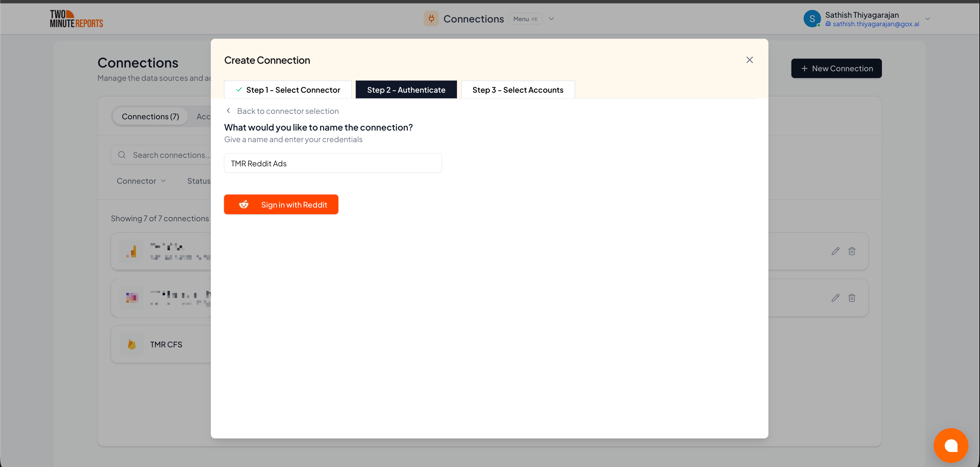Screen dimensions: 980x467
Task: Click the back chevron arrow icon
Action: 228,110
